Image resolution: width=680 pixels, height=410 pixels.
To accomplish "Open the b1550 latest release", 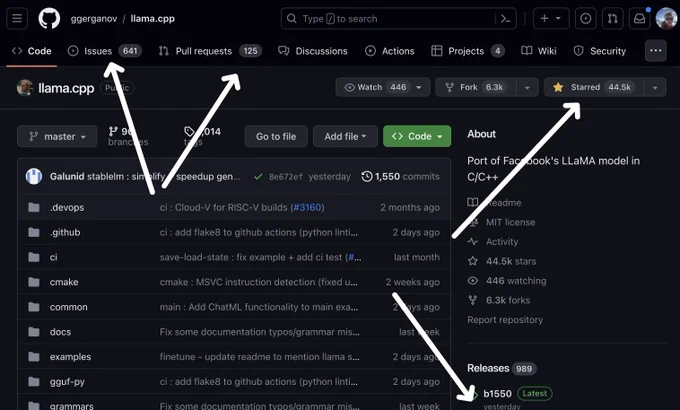I will point(497,394).
